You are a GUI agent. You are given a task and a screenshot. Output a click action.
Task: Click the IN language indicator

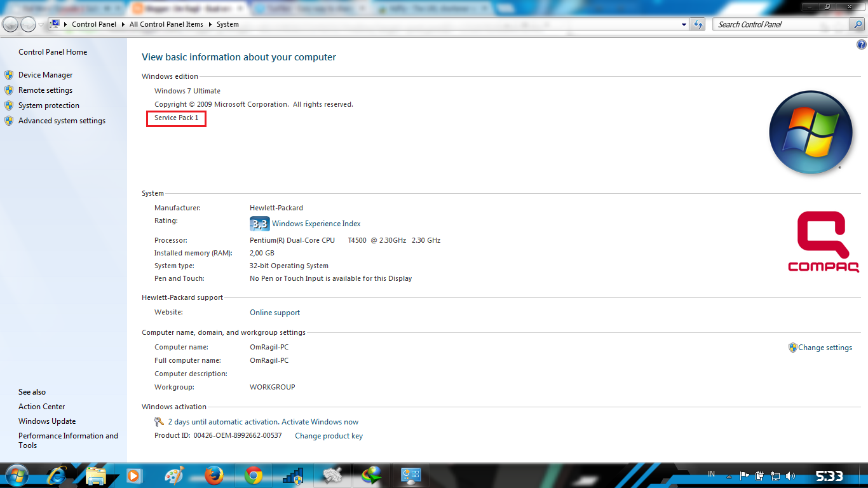pyautogui.click(x=711, y=474)
